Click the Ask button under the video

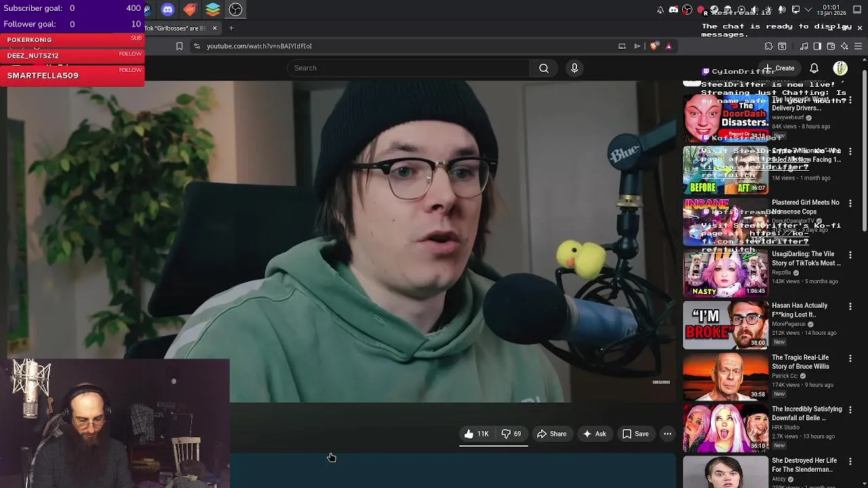(594, 434)
